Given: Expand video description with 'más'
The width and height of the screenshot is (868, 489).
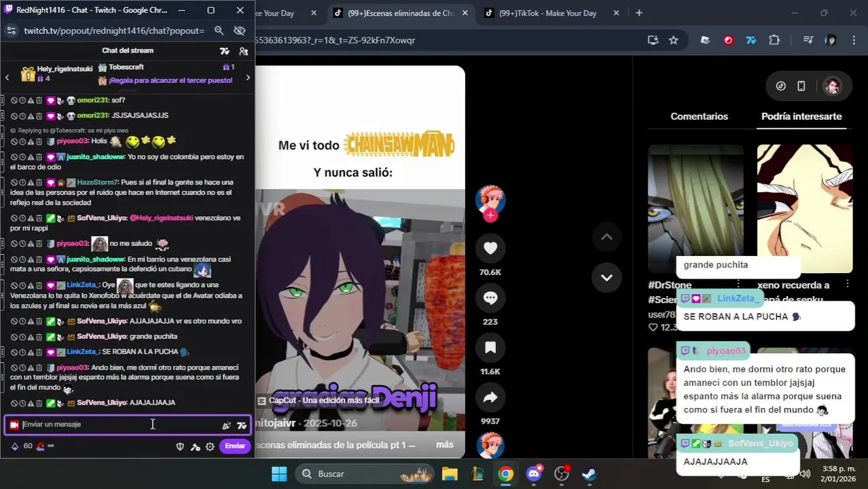Looking at the screenshot, I should coord(445,445).
